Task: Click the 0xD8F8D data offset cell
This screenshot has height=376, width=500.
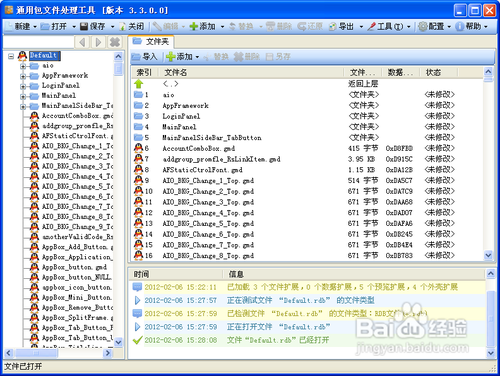Action: tap(399, 148)
